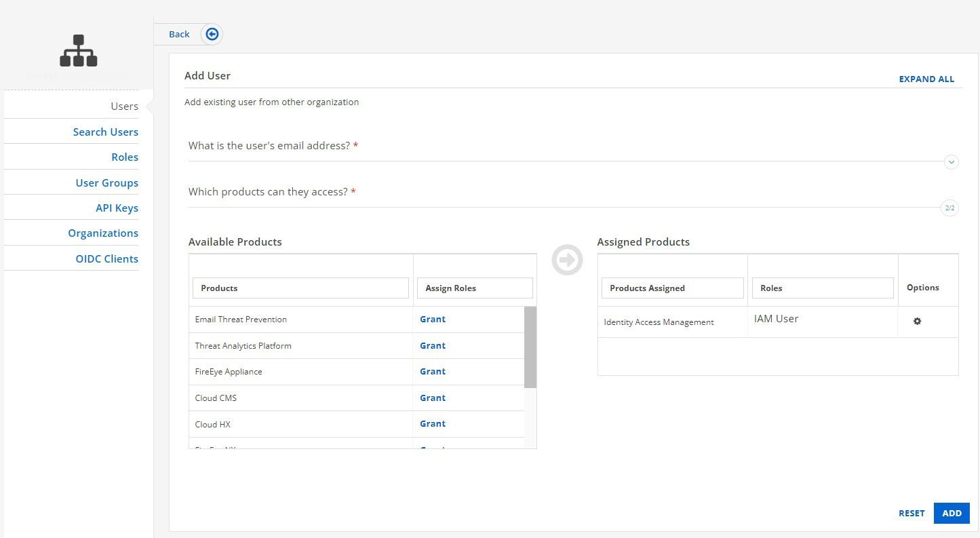The width and height of the screenshot is (980, 538).
Task: Grant role for Email Threat Prevention
Action: click(x=433, y=320)
